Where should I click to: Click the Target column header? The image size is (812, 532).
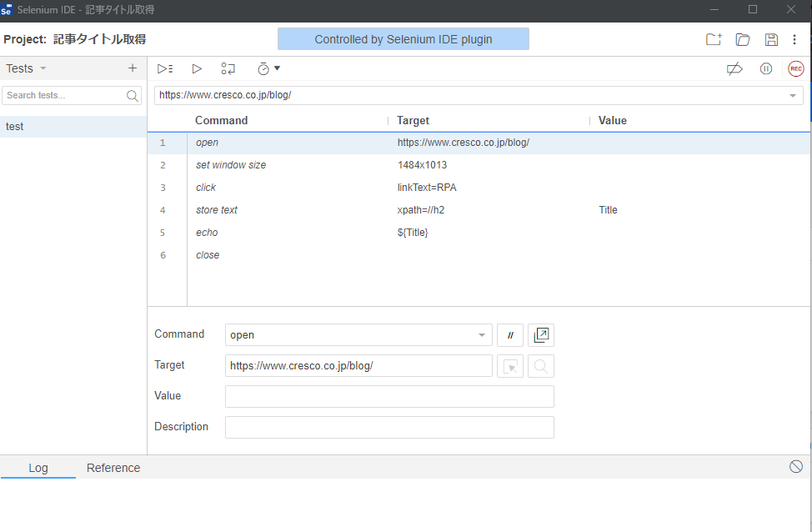click(x=413, y=120)
